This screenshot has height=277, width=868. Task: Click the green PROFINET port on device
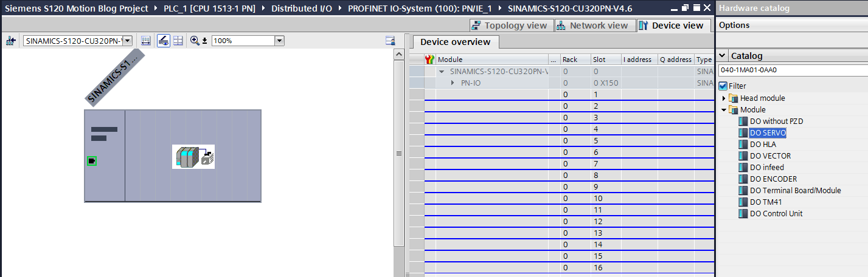(x=92, y=161)
